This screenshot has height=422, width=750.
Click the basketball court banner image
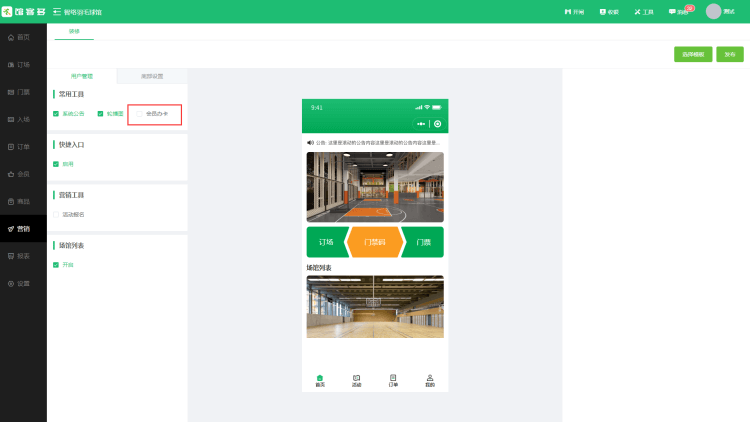(375, 187)
